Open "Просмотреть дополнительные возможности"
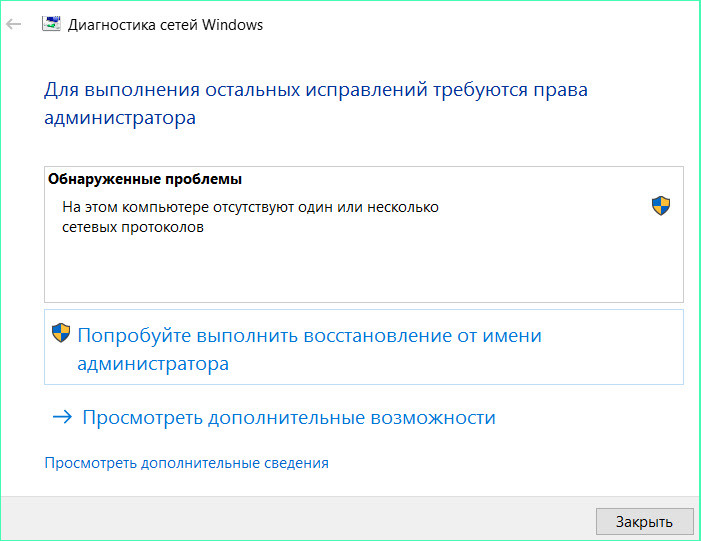 (288, 418)
